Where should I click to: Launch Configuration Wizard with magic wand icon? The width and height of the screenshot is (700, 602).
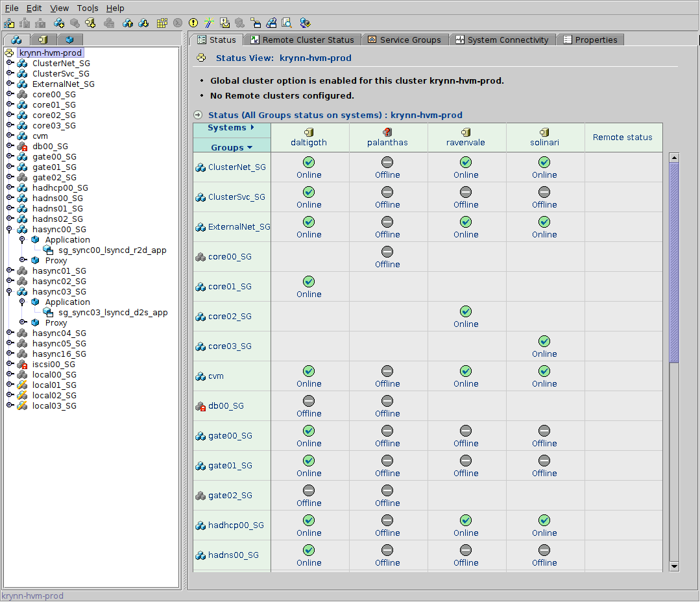208,23
